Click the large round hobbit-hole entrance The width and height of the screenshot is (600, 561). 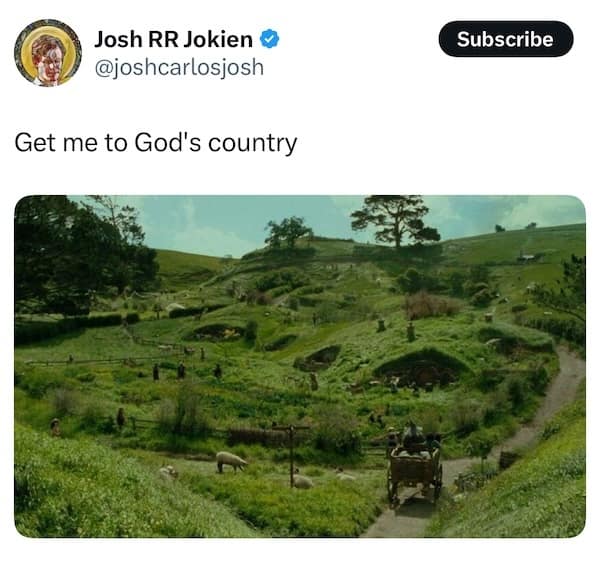(x=421, y=369)
